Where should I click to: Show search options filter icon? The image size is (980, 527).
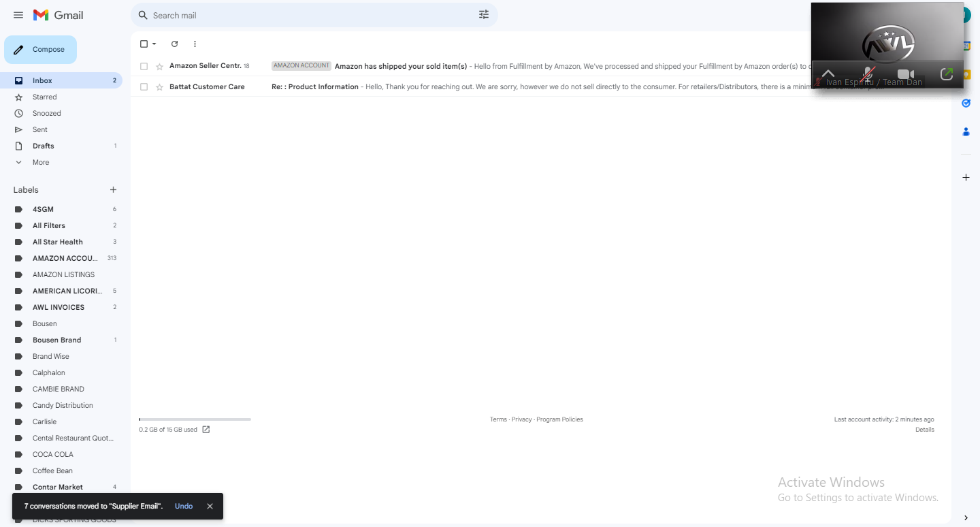click(x=484, y=15)
